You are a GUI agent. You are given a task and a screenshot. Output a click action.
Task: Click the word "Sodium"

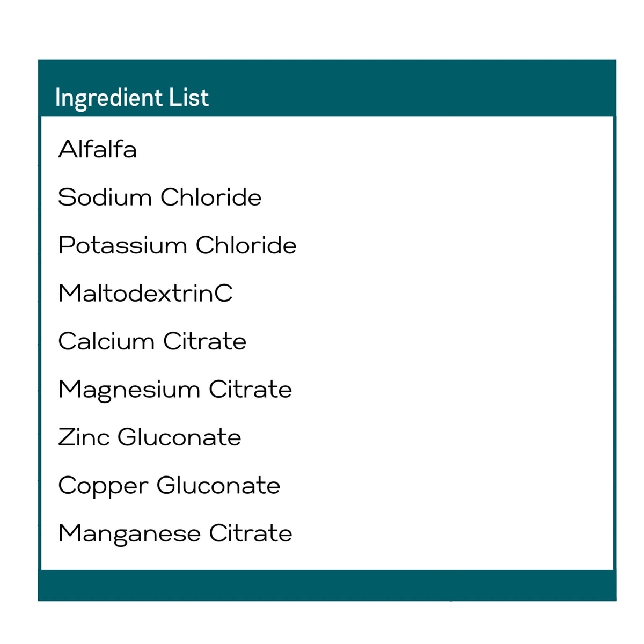click(105, 197)
